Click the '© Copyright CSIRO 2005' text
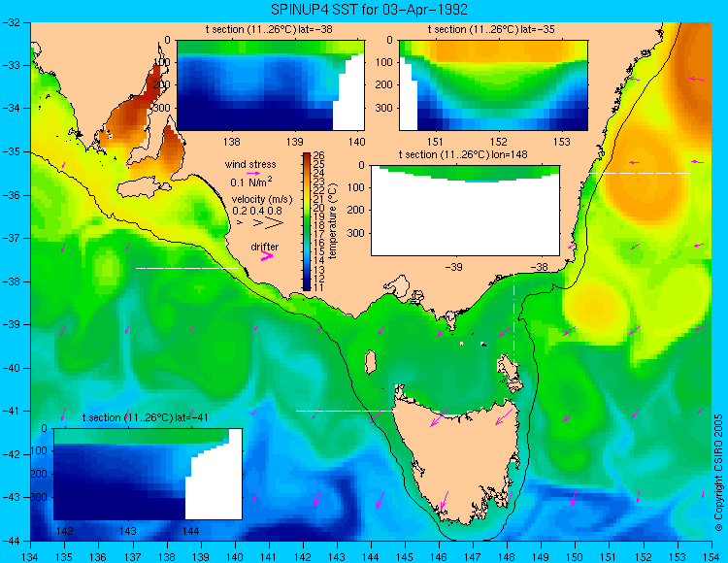 coord(718,473)
